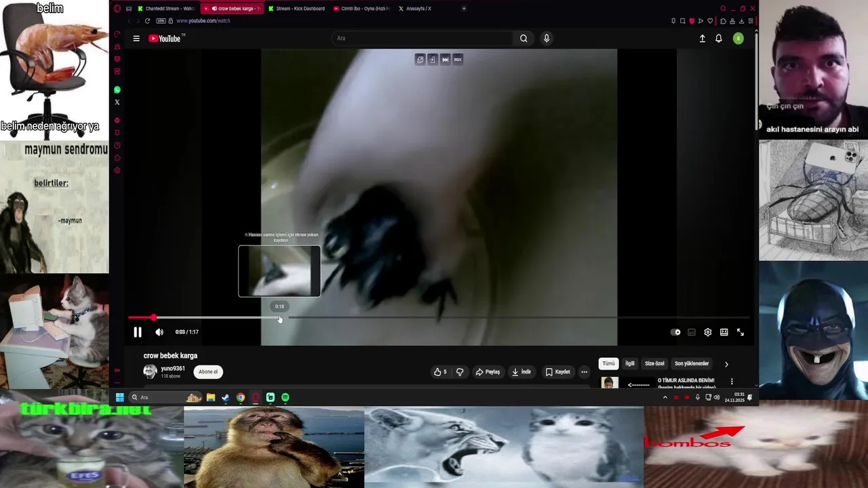Download the video with İndir
The image size is (868, 488).
coord(521,372)
